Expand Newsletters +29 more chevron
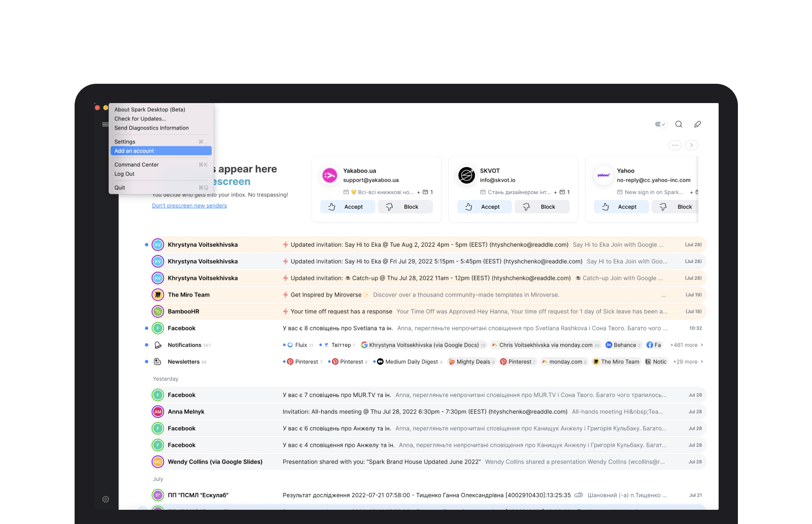The height and width of the screenshot is (524, 812). pos(702,362)
